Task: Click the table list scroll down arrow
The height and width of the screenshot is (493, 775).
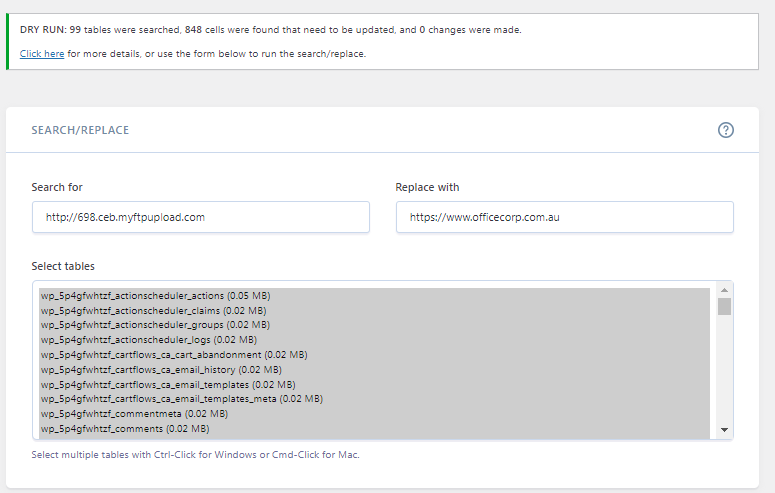Action: (x=724, y=429)
